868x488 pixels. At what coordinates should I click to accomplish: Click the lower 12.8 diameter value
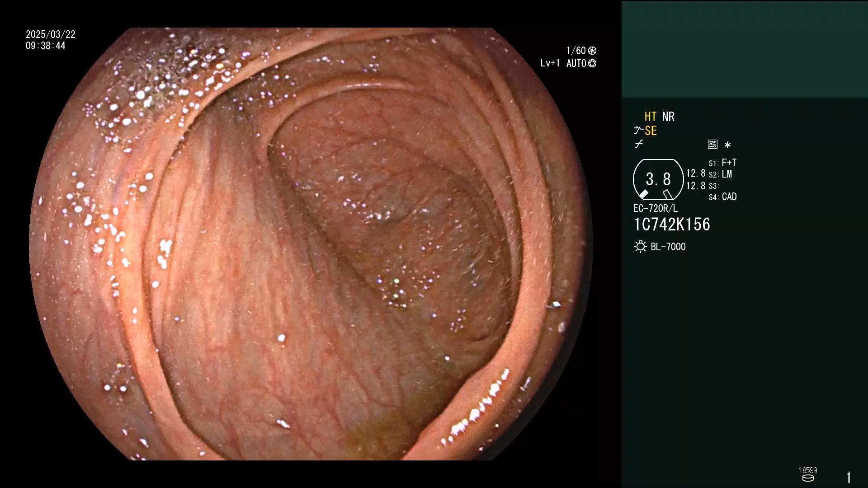pyautogui.click(x=696, y=186)
